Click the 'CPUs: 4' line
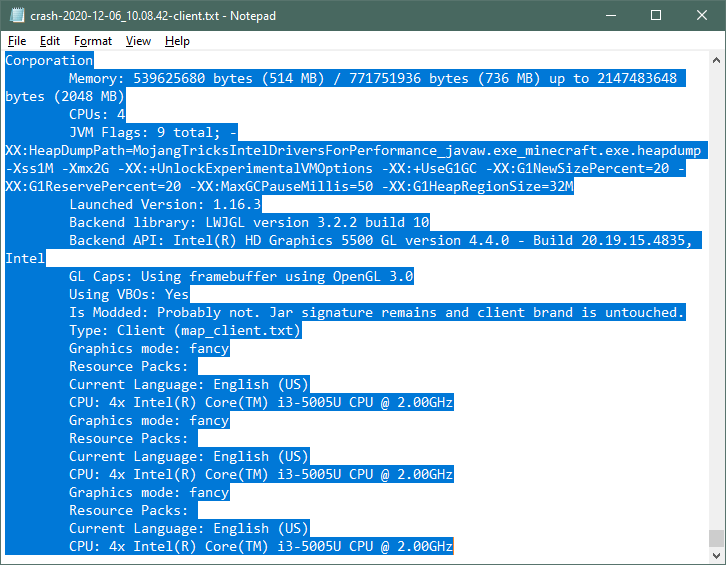 (97, 114)
